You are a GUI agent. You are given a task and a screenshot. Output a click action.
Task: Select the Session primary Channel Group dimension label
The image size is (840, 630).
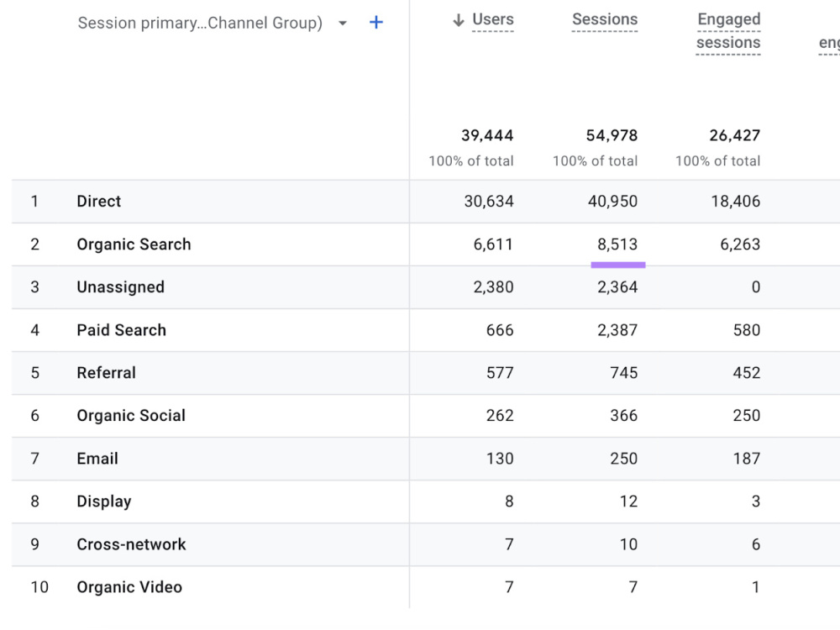pyautogui.click(x=200, y=23)
